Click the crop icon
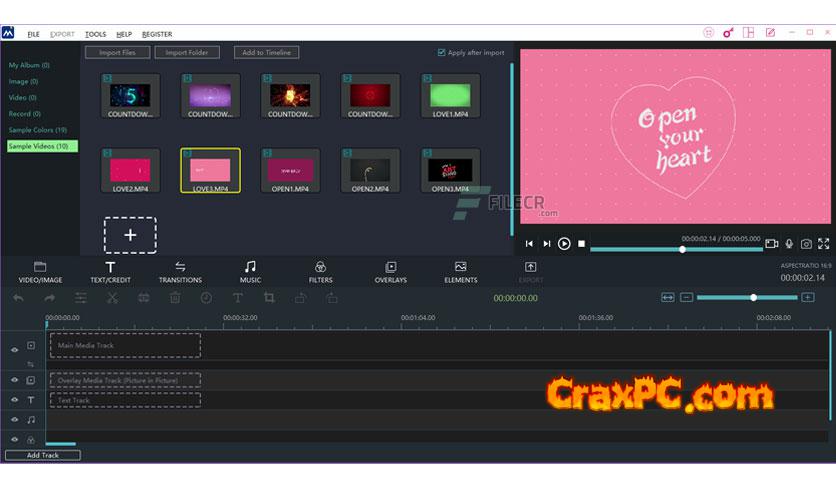Screen dimensions: 836x484 (x=269, y=298)
